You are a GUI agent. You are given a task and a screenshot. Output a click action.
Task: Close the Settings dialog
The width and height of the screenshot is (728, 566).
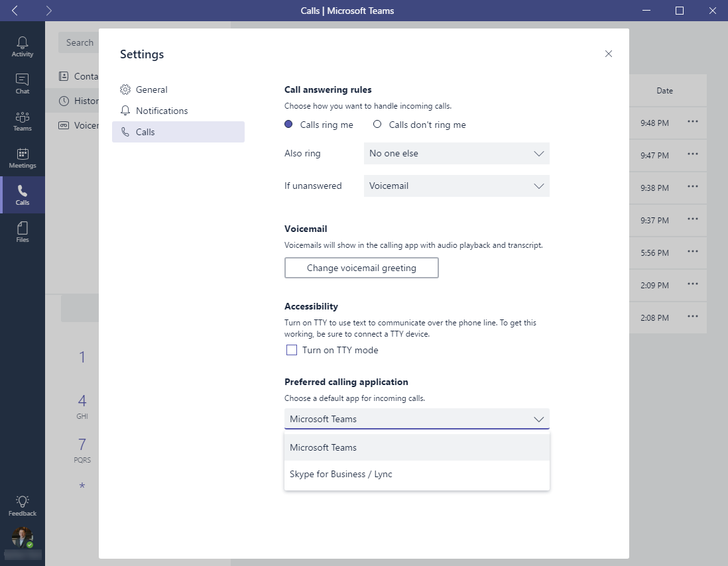(609, 54)
